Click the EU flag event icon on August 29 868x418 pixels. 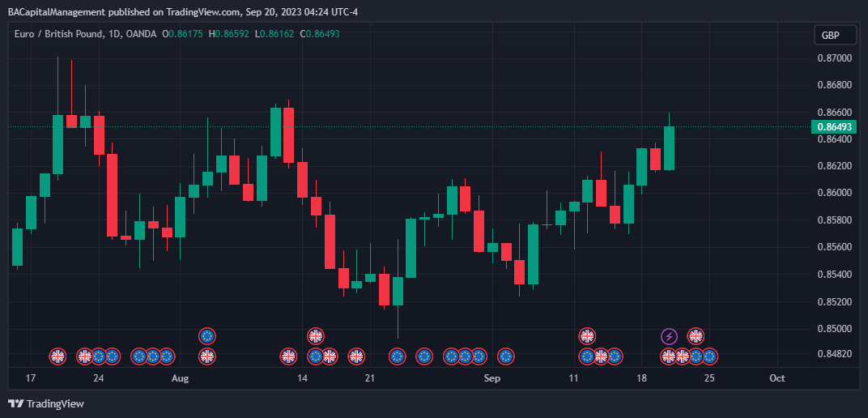pos(451,356)
